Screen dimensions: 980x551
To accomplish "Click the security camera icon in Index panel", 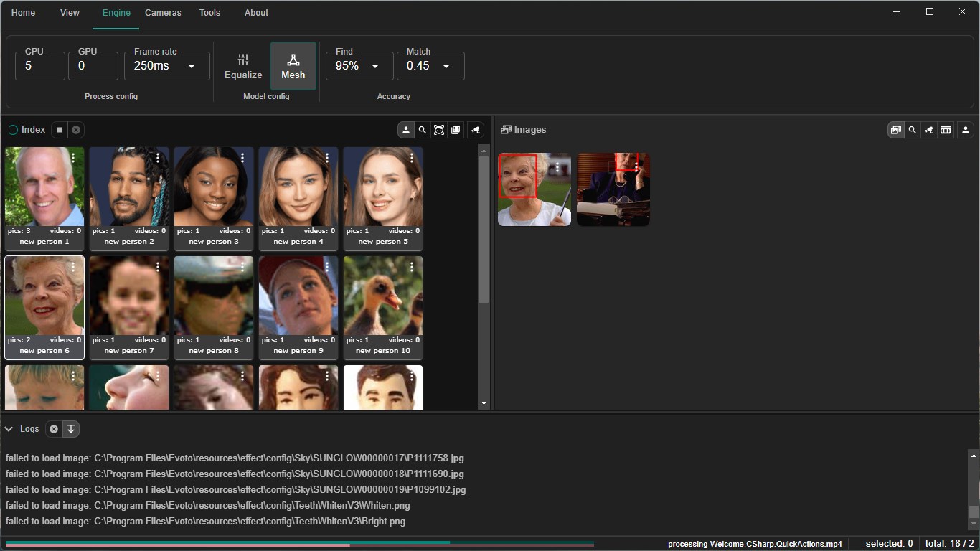I will 475,130.
